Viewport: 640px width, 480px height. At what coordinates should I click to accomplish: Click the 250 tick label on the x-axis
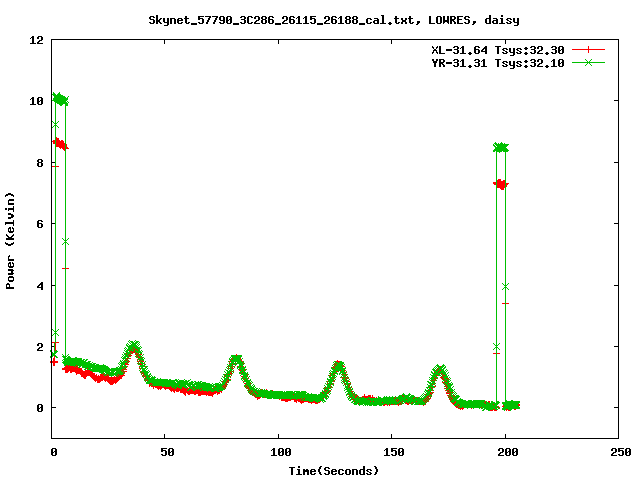tap(618, 453)
